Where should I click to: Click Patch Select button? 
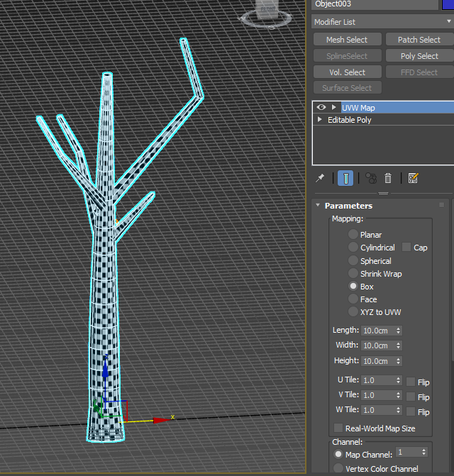419,40
